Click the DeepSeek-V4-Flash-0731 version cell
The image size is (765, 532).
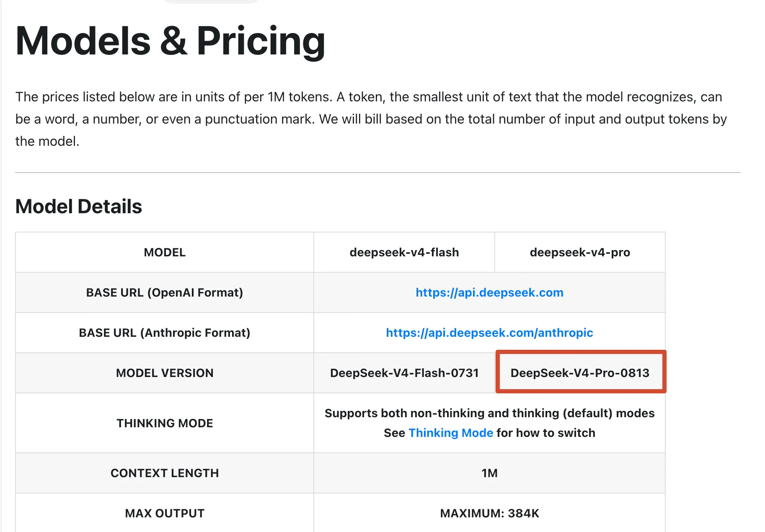[x=404, y=373]
